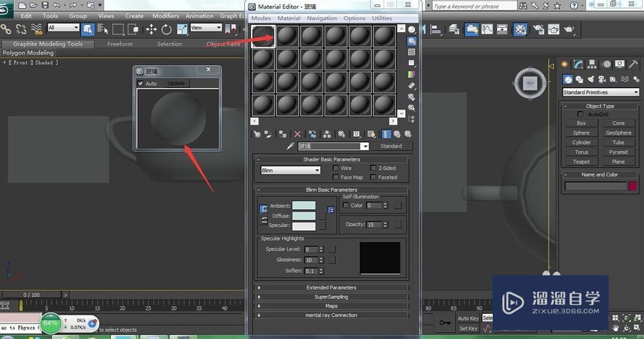Toggle the Auto checkbox in preview window
The image size is (644, 339).
tap(141, 84)
